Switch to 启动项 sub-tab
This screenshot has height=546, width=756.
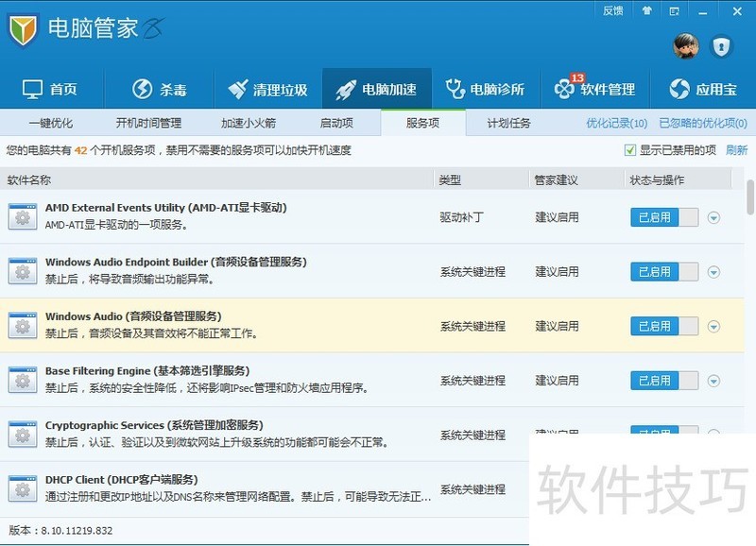point(336,124)
